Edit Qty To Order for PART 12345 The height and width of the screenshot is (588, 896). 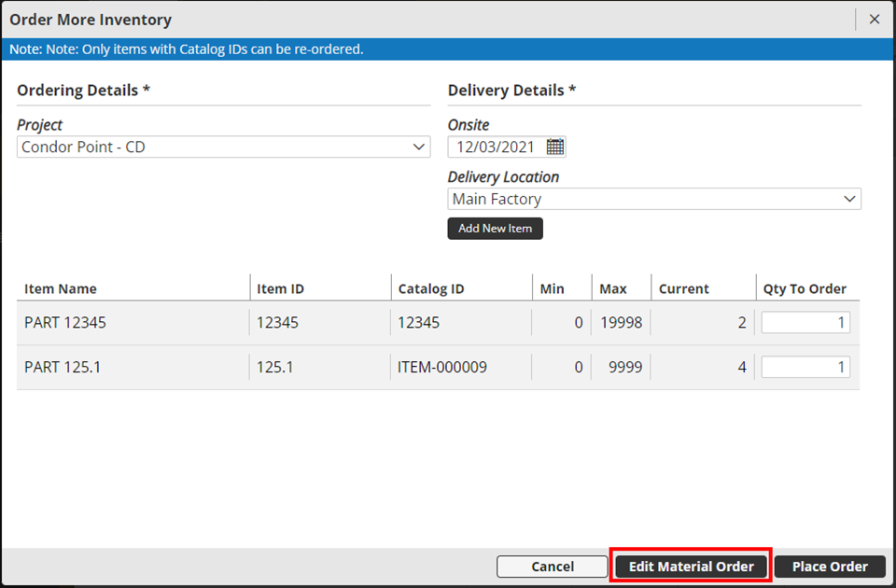tap(805, 323)
